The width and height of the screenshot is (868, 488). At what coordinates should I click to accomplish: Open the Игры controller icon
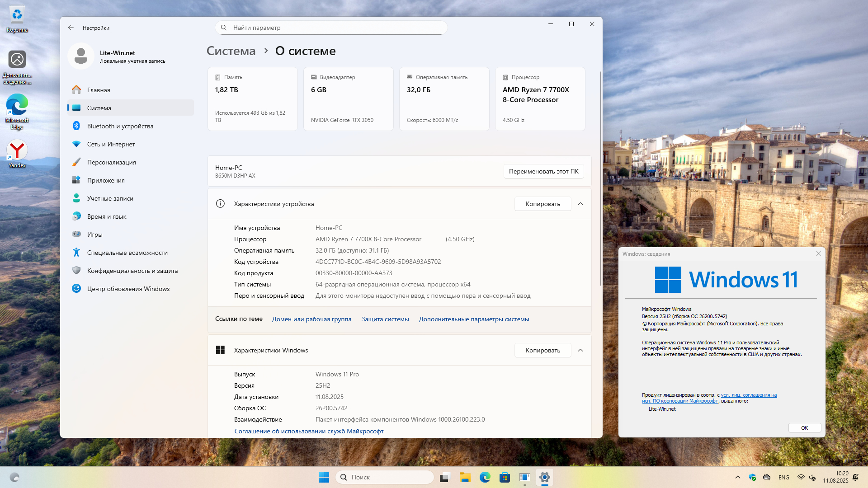(76, 234)
